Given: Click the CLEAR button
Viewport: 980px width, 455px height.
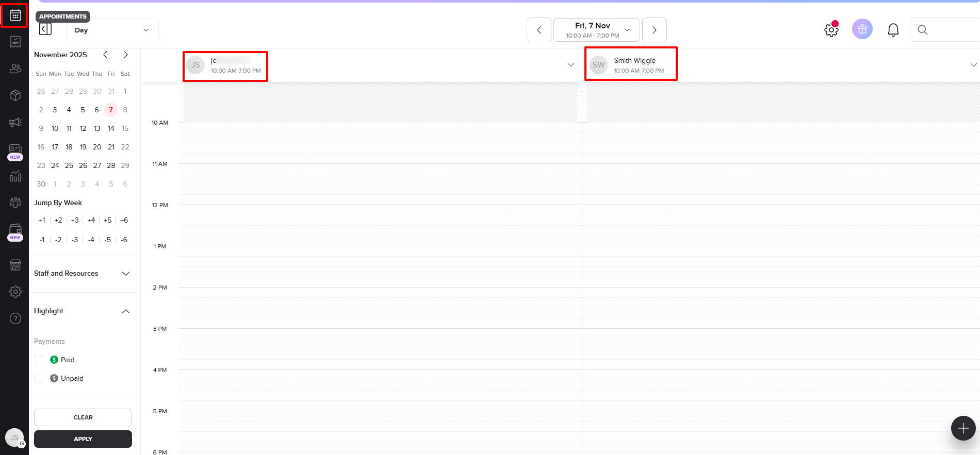Looking at the screenshot, I should tap(83, 417).
